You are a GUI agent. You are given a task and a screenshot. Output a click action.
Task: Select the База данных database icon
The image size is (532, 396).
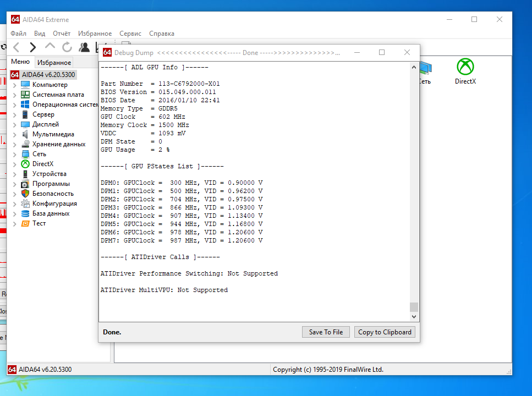click(x=25, y=213)
